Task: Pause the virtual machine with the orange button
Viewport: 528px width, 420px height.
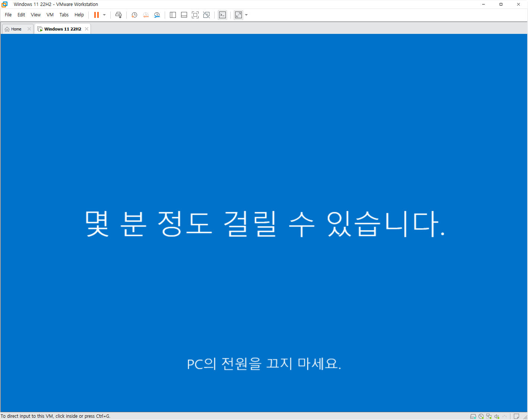Action: 97,15
